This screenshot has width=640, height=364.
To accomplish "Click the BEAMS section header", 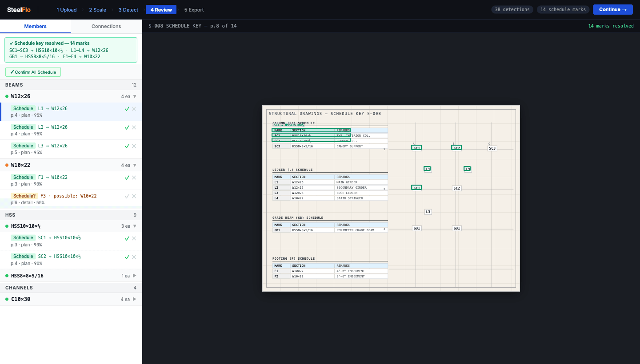I will point(71,85).
